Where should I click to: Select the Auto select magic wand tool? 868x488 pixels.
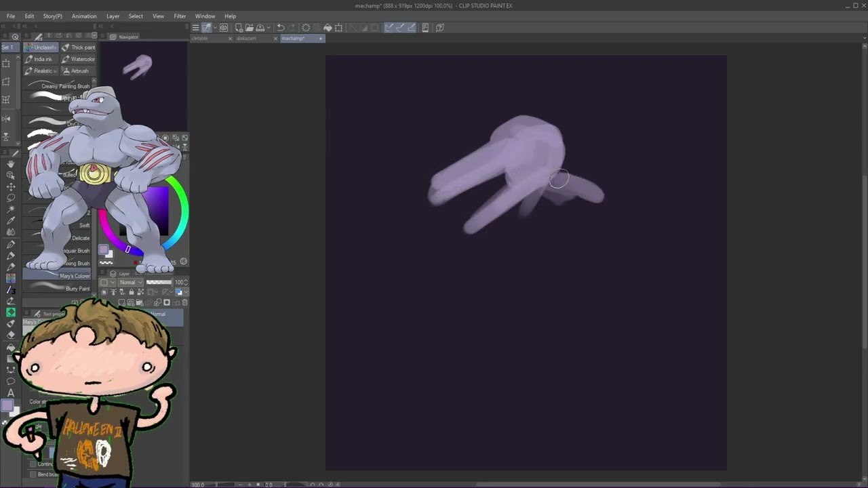pyautogui.click(x=11, y=209)
